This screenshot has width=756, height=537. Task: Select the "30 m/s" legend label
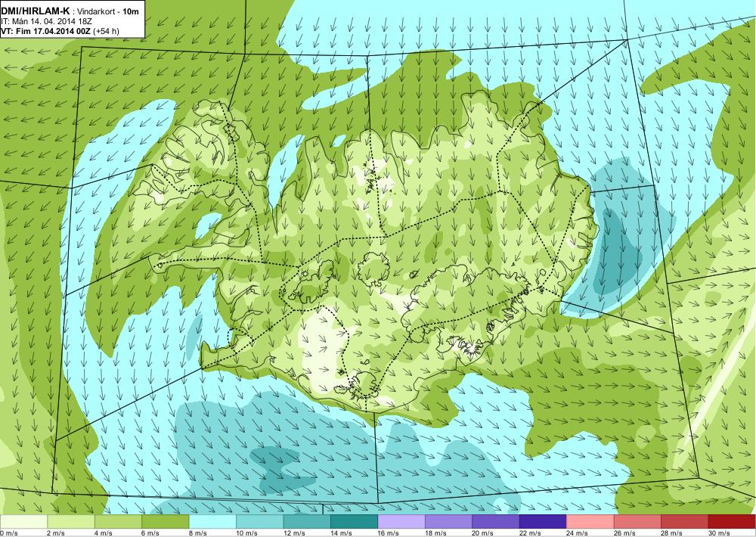point(719,533)
